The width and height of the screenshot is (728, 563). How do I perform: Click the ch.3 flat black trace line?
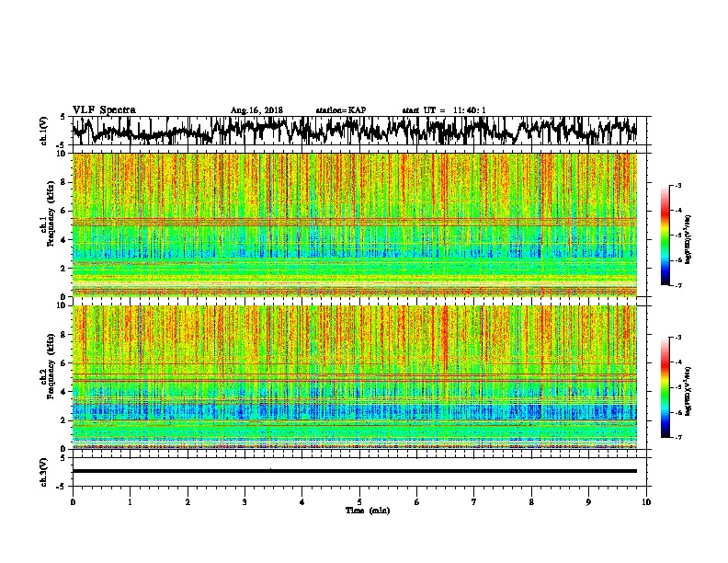coord(355,471)
